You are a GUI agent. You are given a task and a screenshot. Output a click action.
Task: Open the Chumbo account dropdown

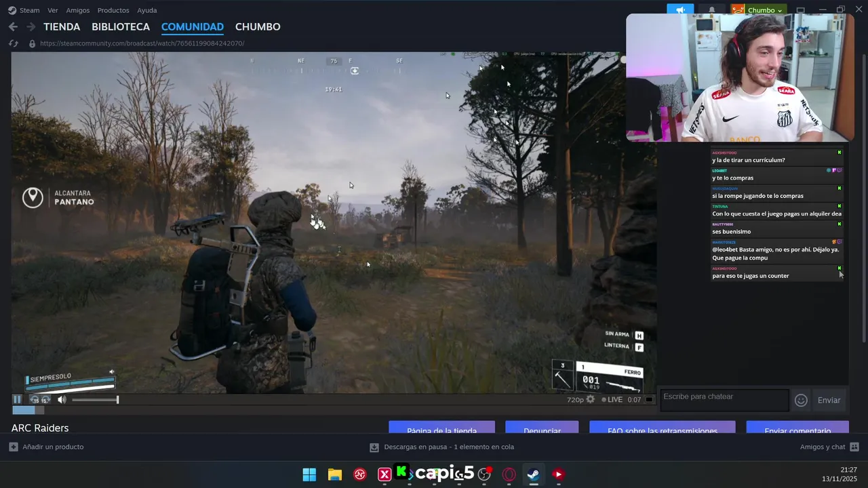coord(758,10)
